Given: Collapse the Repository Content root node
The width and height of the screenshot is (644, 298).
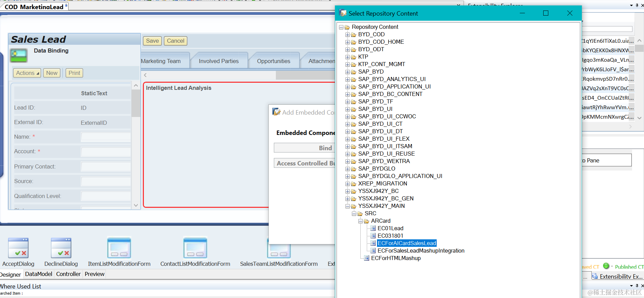Looking at the screenshot, I should point(341,27).
